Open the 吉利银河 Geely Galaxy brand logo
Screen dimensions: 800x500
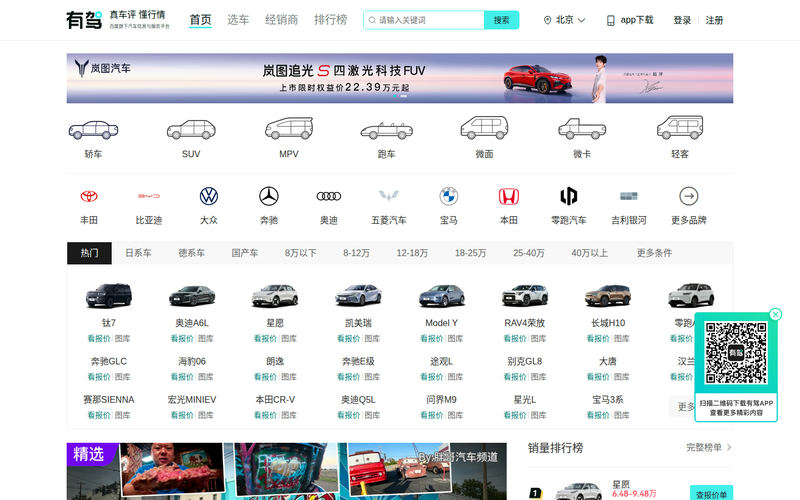(629, 196)
